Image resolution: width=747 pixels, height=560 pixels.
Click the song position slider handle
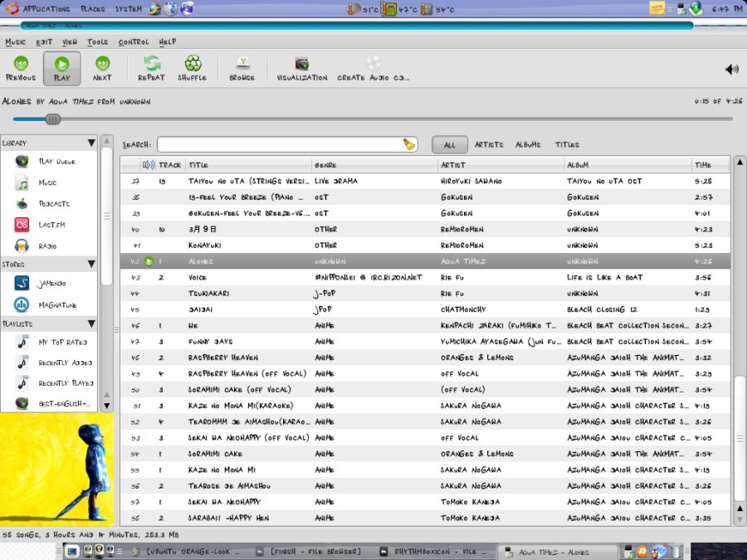53,119
